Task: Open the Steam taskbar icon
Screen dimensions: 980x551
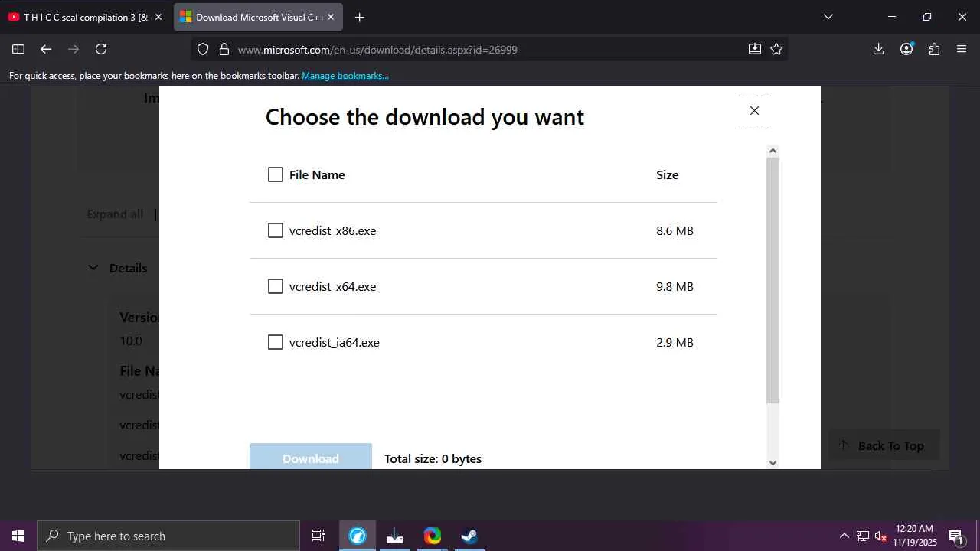Action: pos(469,536)
